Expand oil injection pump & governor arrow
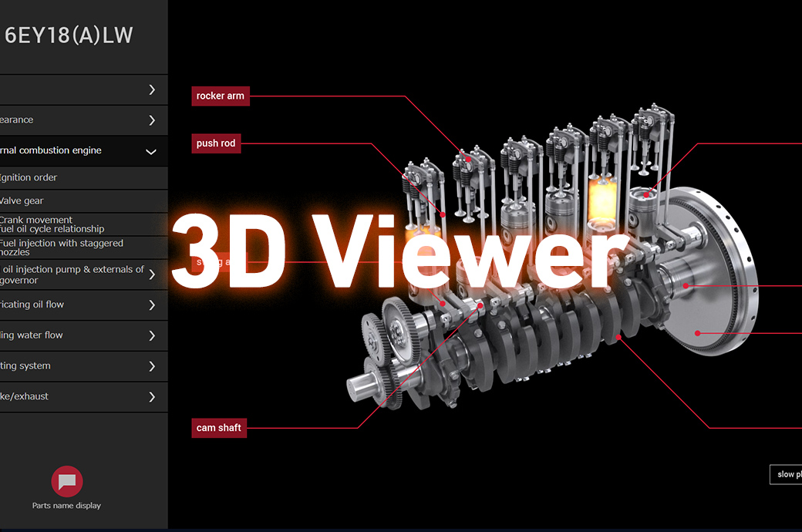The width and height of the screenshot is (802, 532). [x=152, y=274]
